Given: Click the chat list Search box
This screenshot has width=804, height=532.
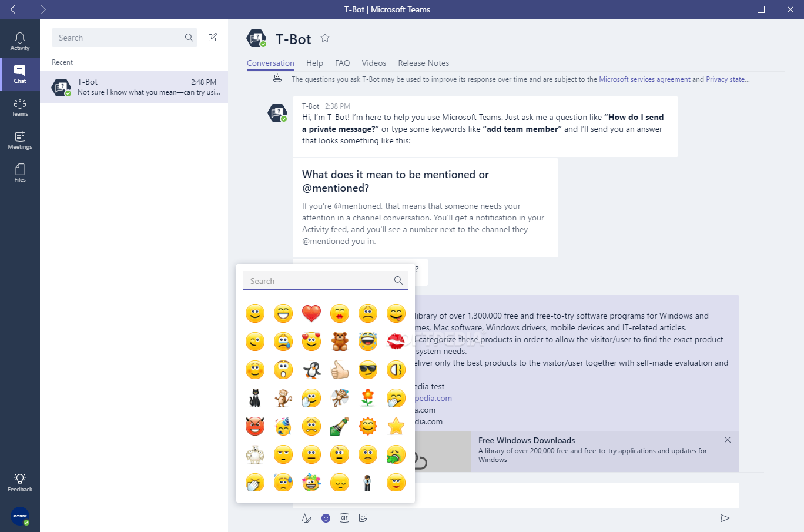Looking at the screenshot, I should 125,38.
